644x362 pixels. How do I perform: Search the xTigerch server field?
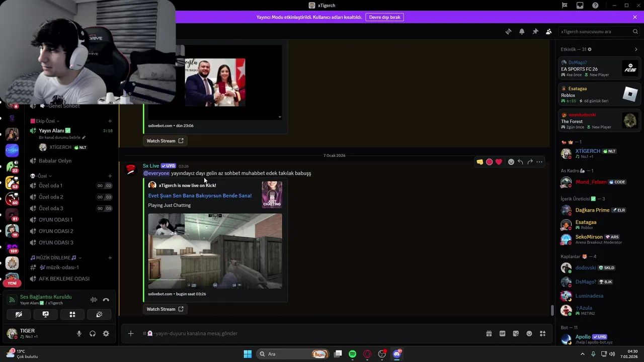pos(599,31)
